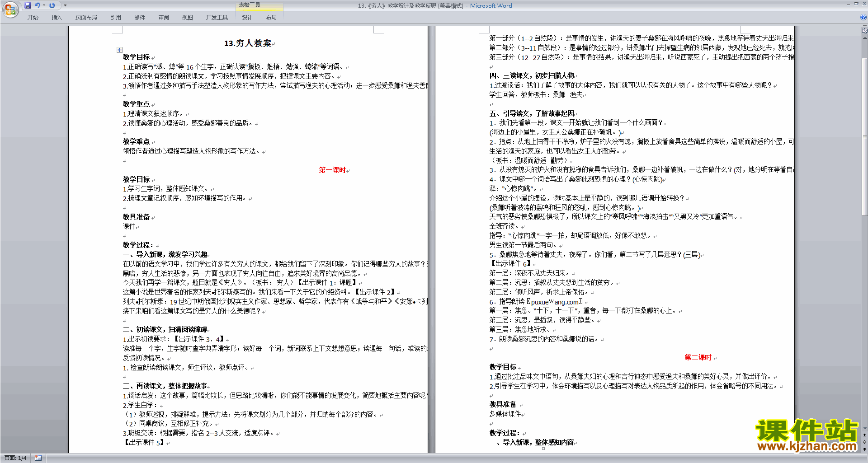Click the page count 页面: 1/4 indicator
This screenshot has height=463, width=868.
(x=15, y=458)
